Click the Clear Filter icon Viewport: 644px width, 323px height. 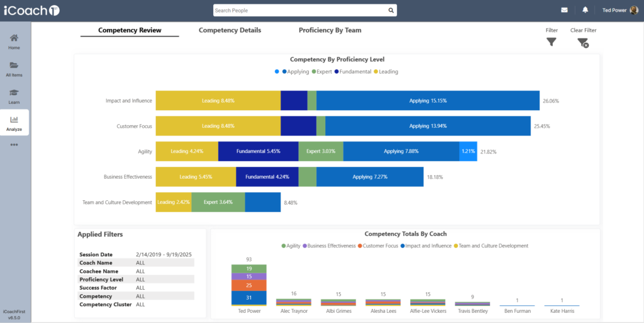(x=583, y=43)
